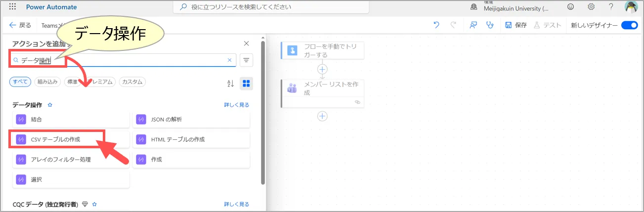Expand データ操作 with 詳しく見る link
Screen dimensions: 644x212
236,105
